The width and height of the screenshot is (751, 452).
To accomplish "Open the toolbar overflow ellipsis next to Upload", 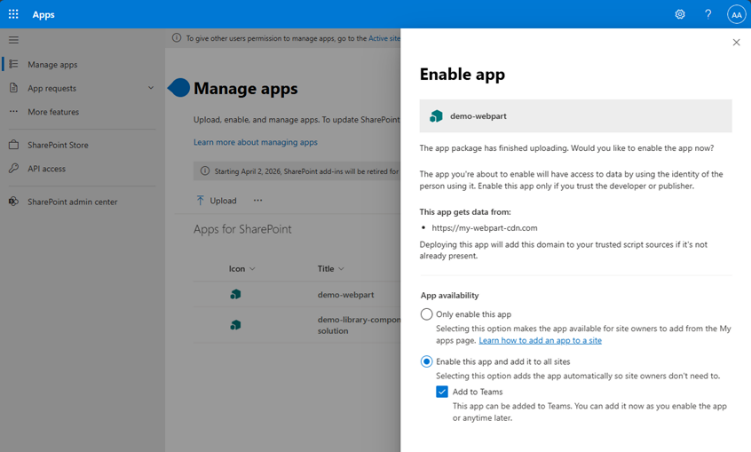I will tap(258, 200).
